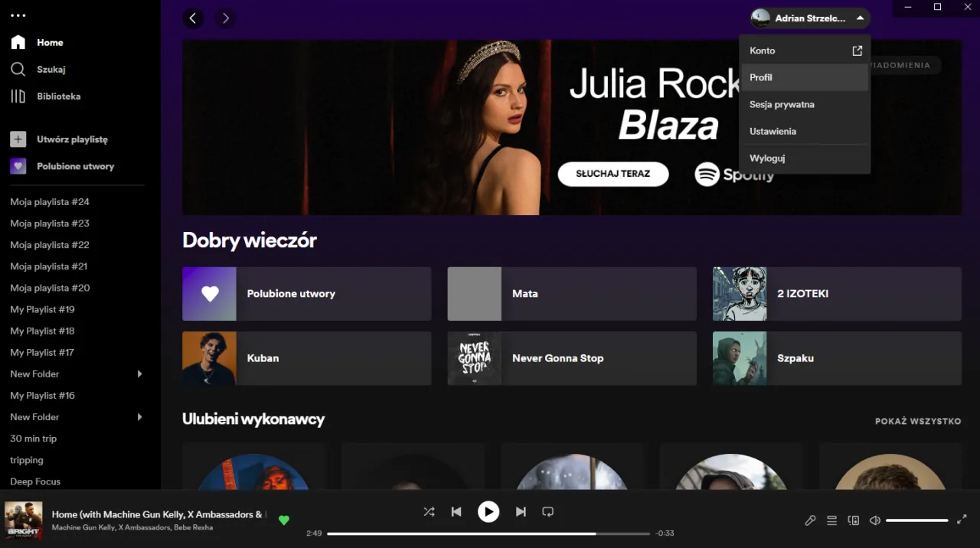This screenshot has height=548, width=980.
Task: Go back with the left arrow
Action: pos(193,18)
